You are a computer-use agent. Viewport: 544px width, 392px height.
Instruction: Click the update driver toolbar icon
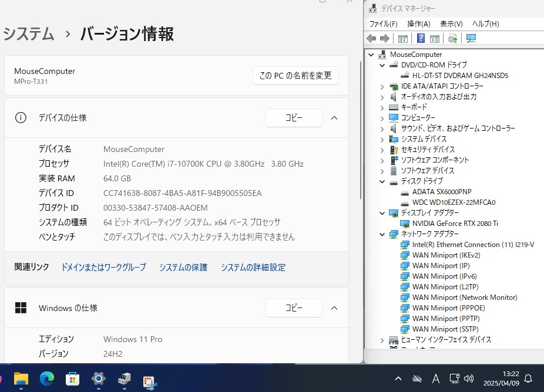pos(452,38)
